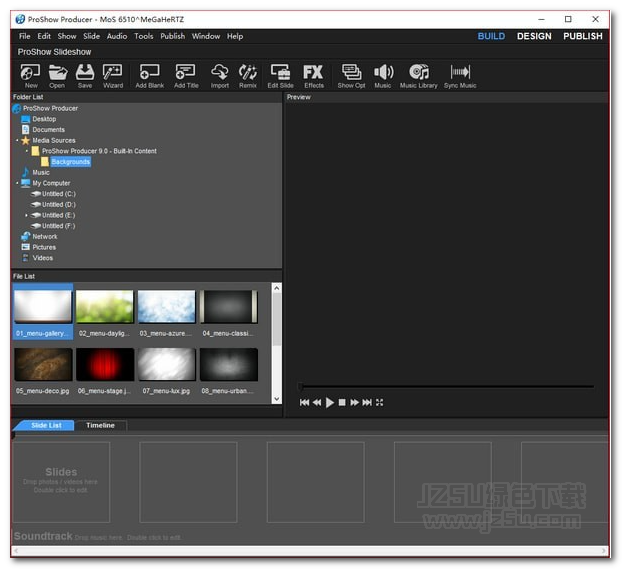Jump to end of preview
Viewport: 622px width, 569px height.
(367, 403)
